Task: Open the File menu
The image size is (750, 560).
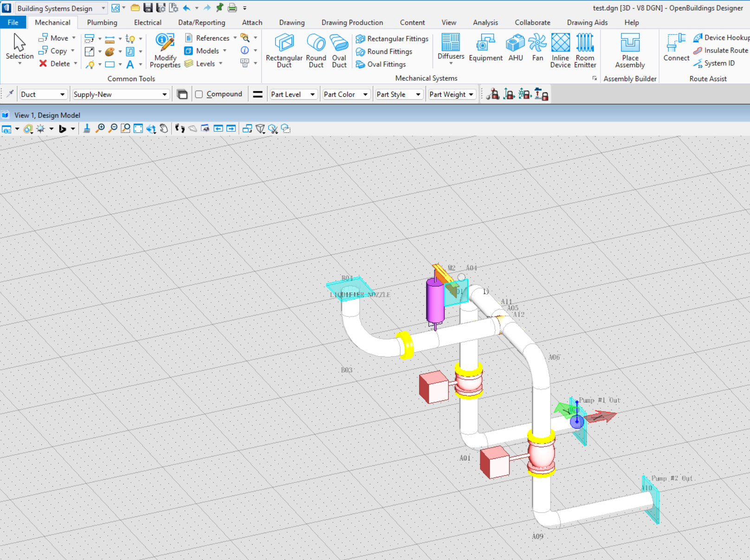Action: point(13,22)
